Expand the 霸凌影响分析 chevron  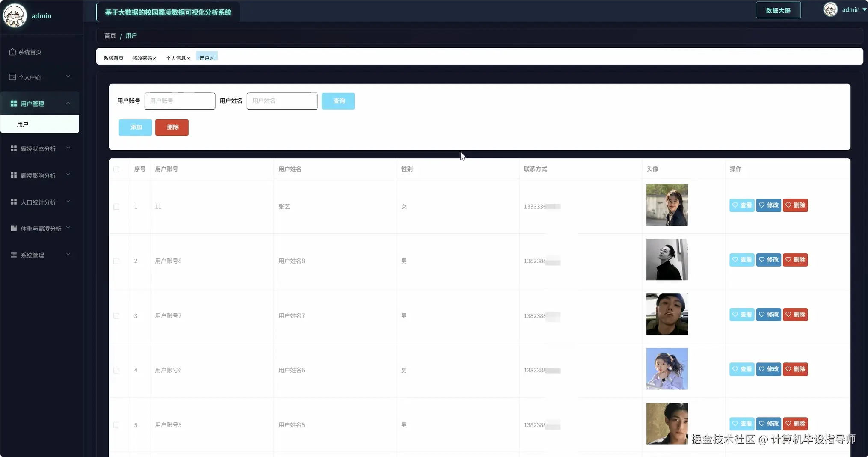[x=68, y=175]
